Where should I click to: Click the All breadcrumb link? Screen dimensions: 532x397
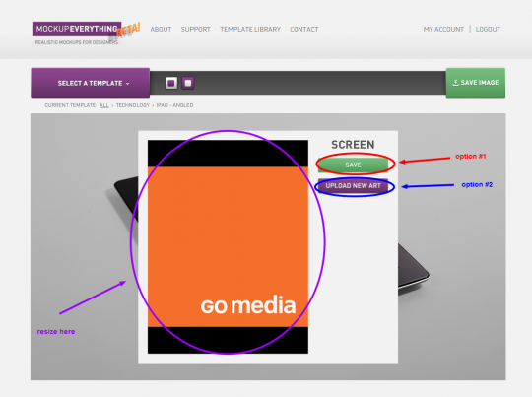tap(104, 105)
